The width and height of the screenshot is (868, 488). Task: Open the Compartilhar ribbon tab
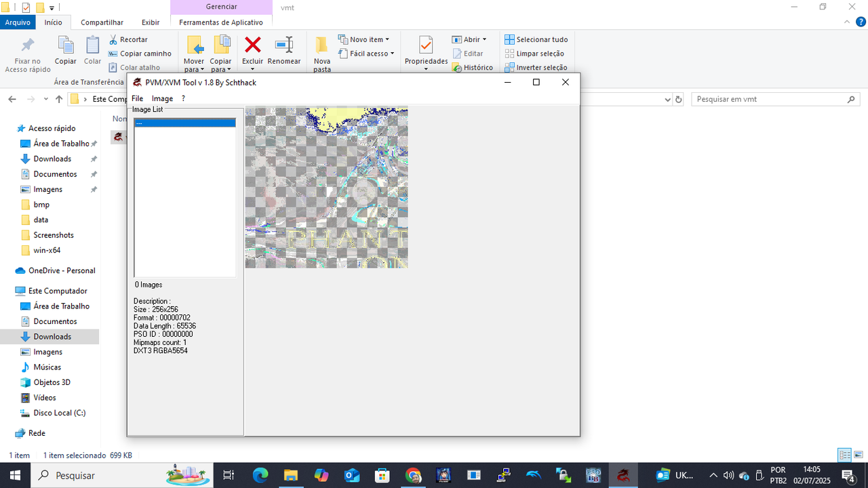(102, 22)
